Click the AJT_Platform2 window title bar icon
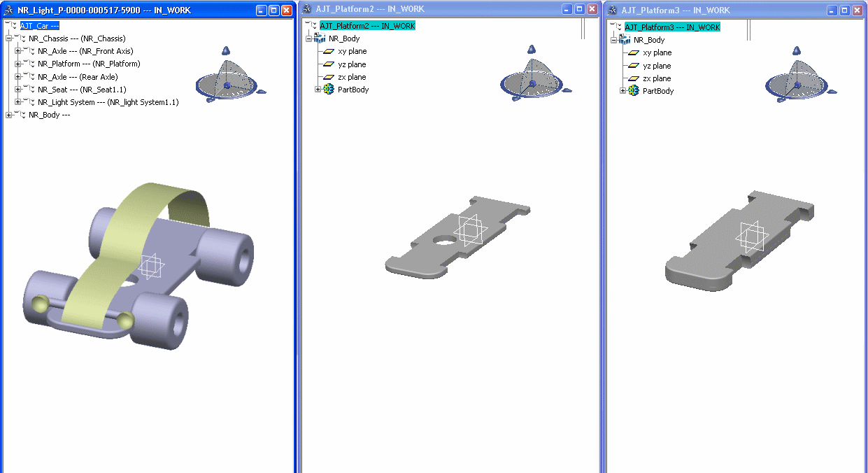This screenshot has width=868, height=473. [x=307, y=9]
